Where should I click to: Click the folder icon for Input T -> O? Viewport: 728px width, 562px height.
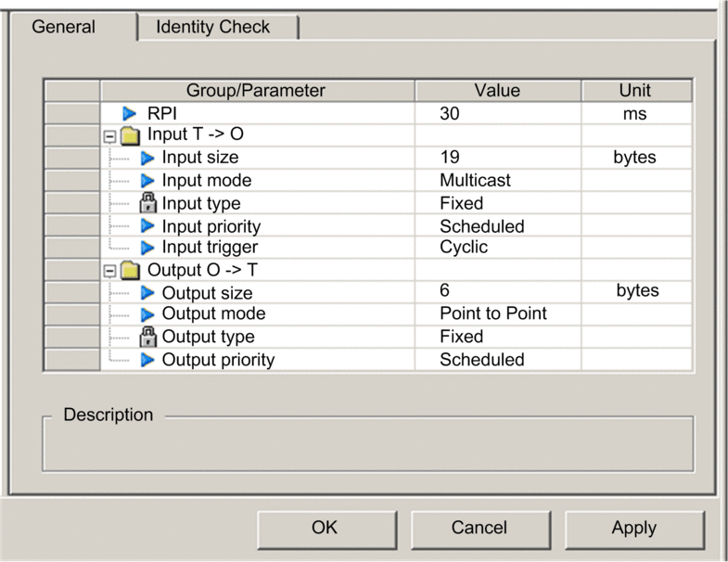pyautogui.click(x=131, y=135)
